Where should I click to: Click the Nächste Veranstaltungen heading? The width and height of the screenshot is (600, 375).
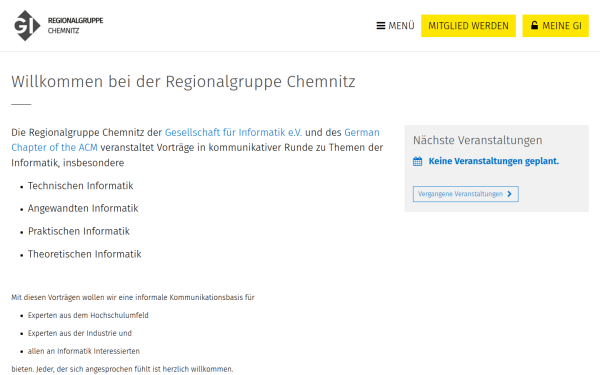[x=478, y=140]
